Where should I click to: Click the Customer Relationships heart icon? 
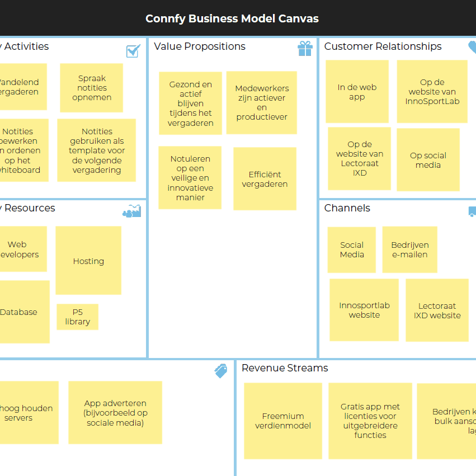[x=472, y=47]
